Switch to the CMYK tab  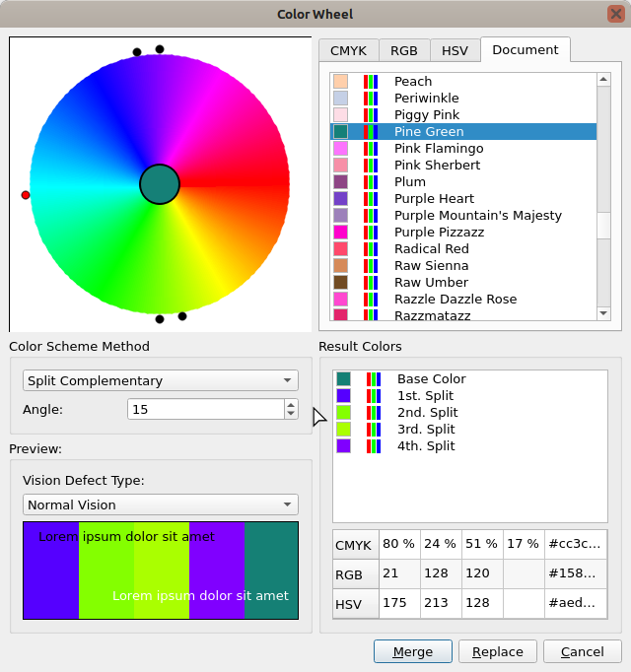pyautogui.click(x=349, y=51)
